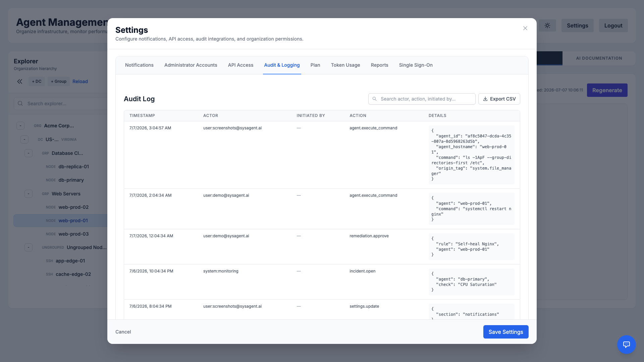
Task: Click the DETAILS column header
Action: [x=437, y=116]
